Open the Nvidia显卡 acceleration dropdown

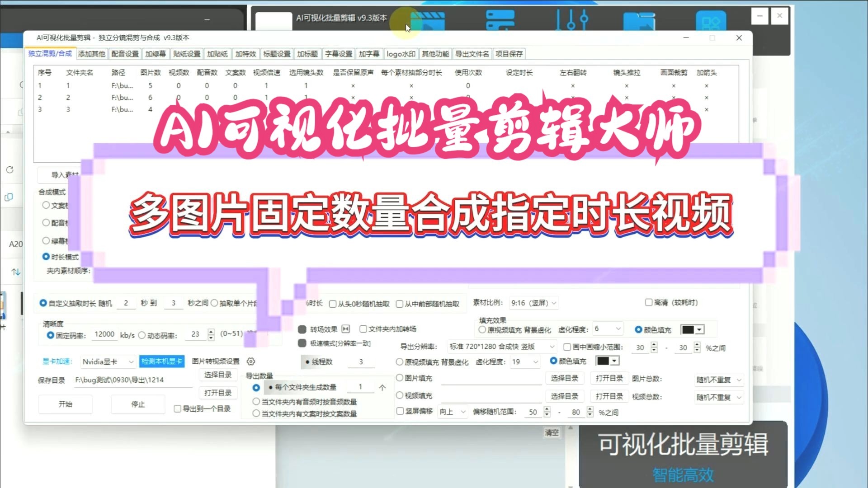point(108,361)
